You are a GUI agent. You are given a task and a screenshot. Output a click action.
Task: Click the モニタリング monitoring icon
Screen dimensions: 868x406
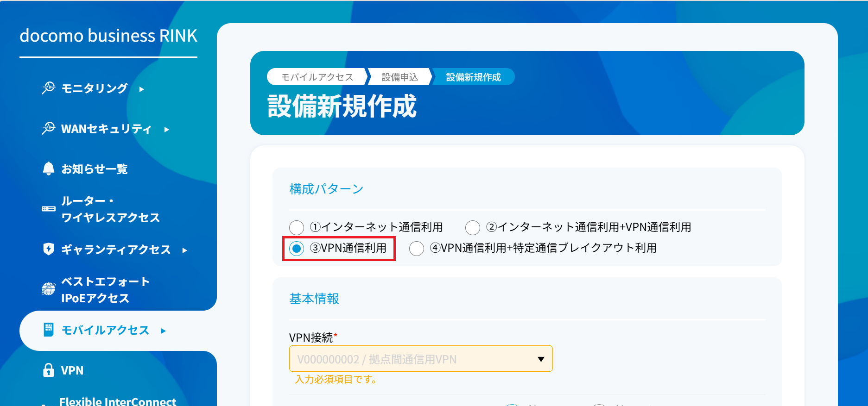[x=48, y=88]
